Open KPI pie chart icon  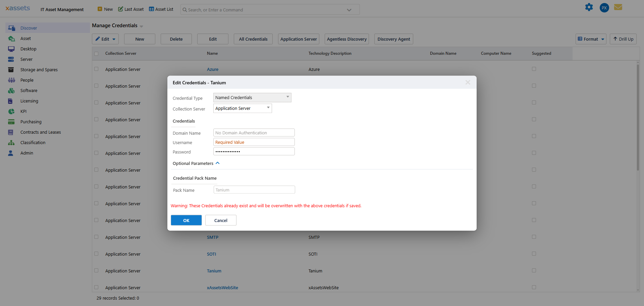coord(11,112)
